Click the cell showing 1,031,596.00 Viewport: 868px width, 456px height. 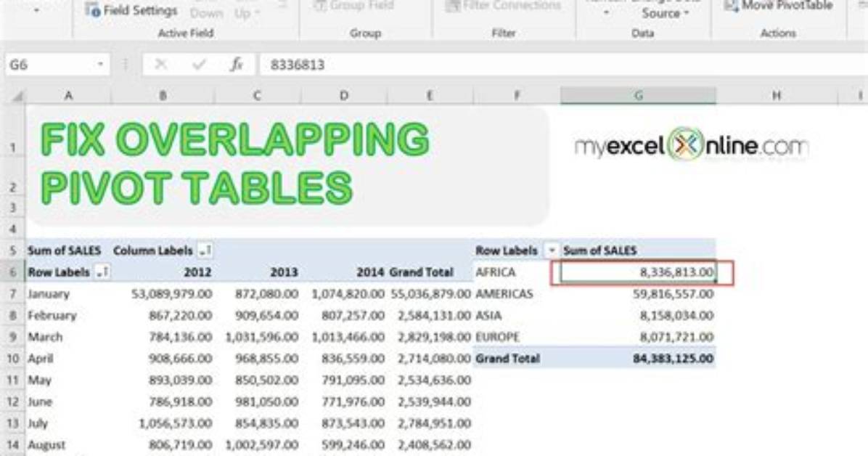coord(262,337)
